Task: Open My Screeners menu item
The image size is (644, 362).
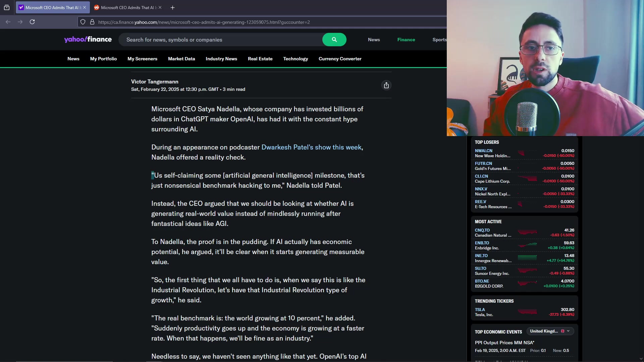Action: point(142,59)
